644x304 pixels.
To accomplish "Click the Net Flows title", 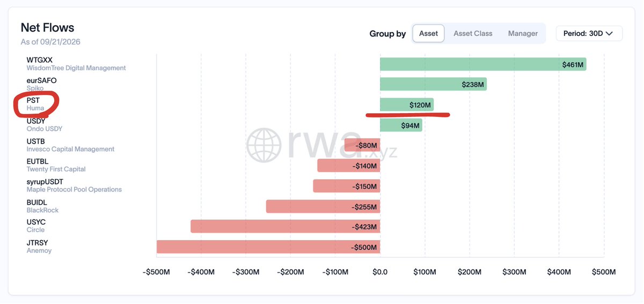I will 47,27.
